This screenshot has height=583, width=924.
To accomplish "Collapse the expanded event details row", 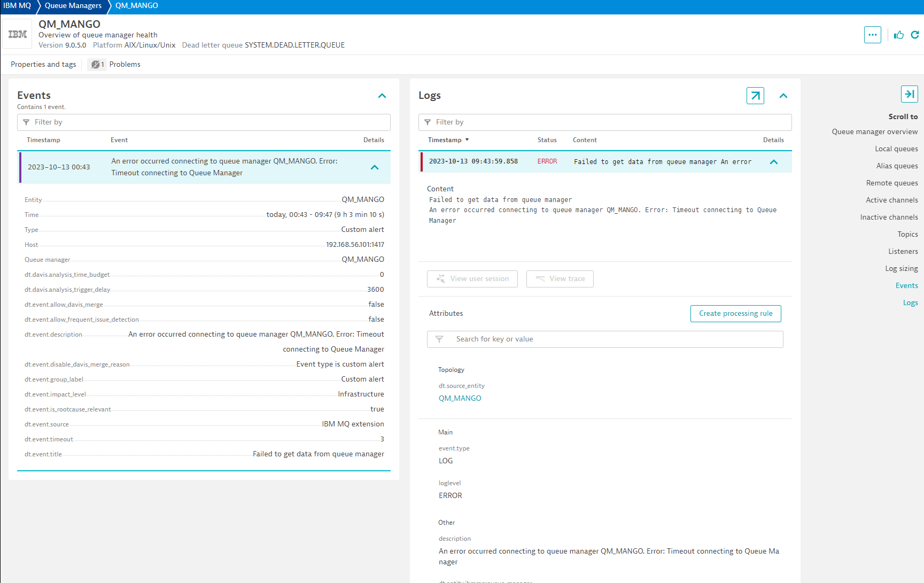I will [375, 167].
